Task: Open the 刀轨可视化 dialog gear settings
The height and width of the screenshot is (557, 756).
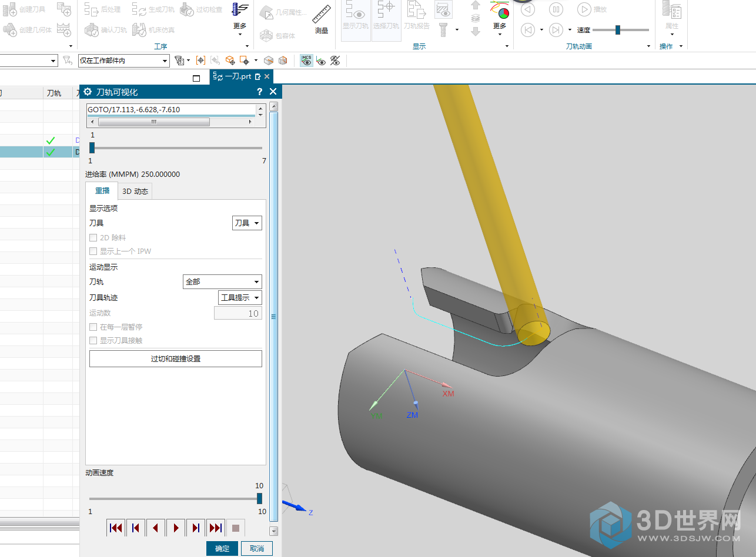Action: (88, 92)
